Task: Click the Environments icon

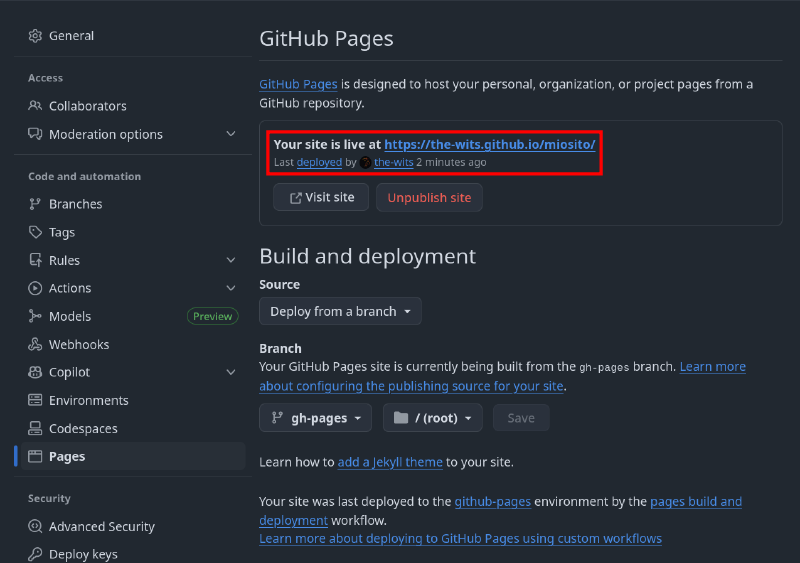Action: click(x=35, y=400)
